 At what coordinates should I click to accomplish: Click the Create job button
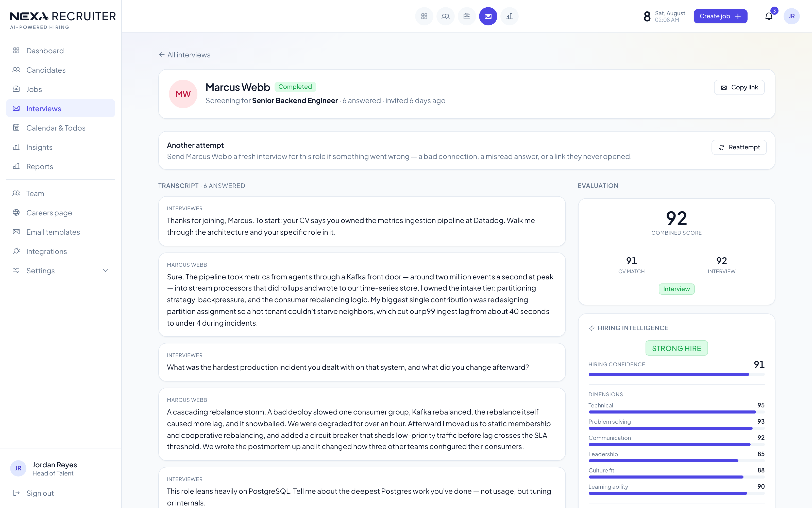pyautogui.click(x=720, y=16)
